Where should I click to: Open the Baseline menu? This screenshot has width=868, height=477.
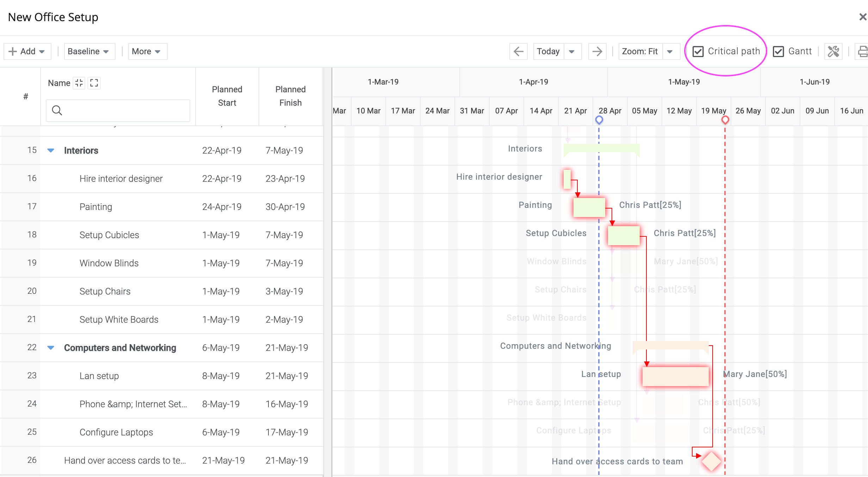[x=89, y=51]
